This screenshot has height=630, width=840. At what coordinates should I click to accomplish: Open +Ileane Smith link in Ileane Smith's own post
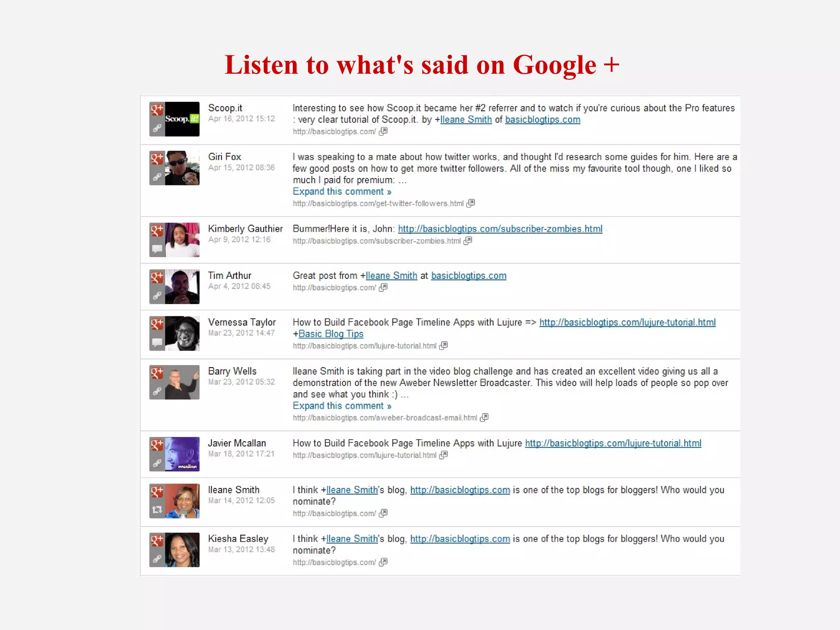point(352,490)
